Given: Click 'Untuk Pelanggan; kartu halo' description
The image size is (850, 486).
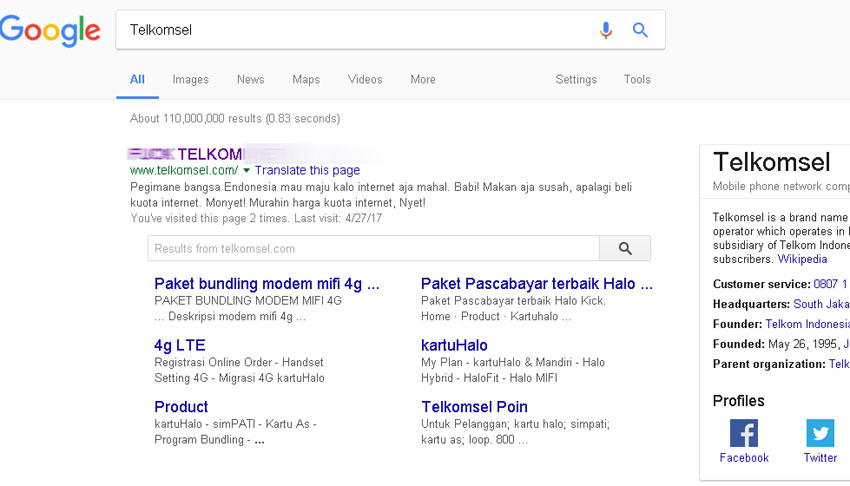Looking at the screenshot, I should [516, 424].
